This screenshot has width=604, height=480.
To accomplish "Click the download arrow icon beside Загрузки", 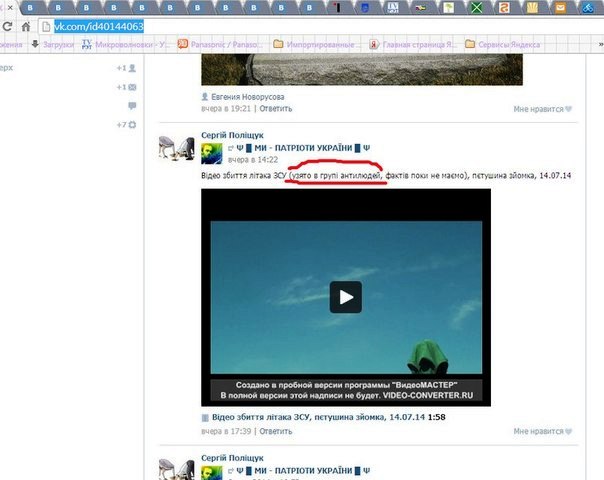I will (x=35, y=44).
